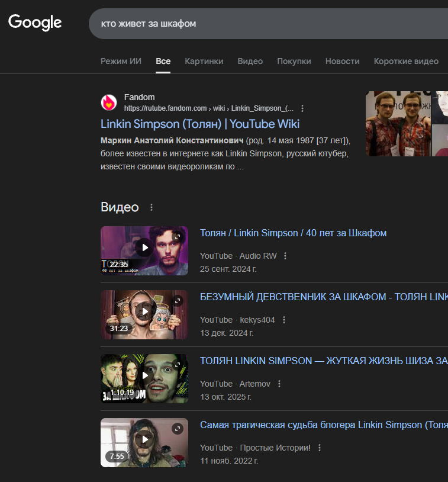
Task: Open the Видео section options menu
Action: (x=152, y=207)
